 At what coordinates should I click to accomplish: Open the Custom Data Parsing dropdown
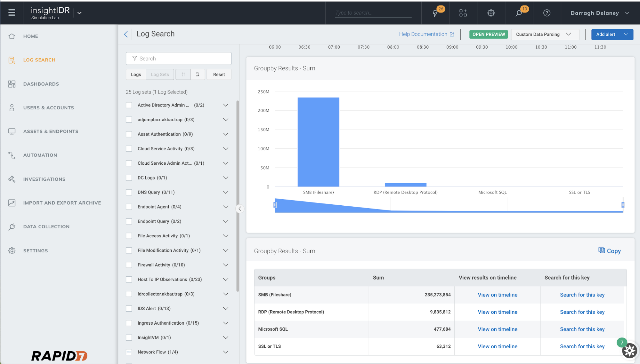(x=545, y=35)
